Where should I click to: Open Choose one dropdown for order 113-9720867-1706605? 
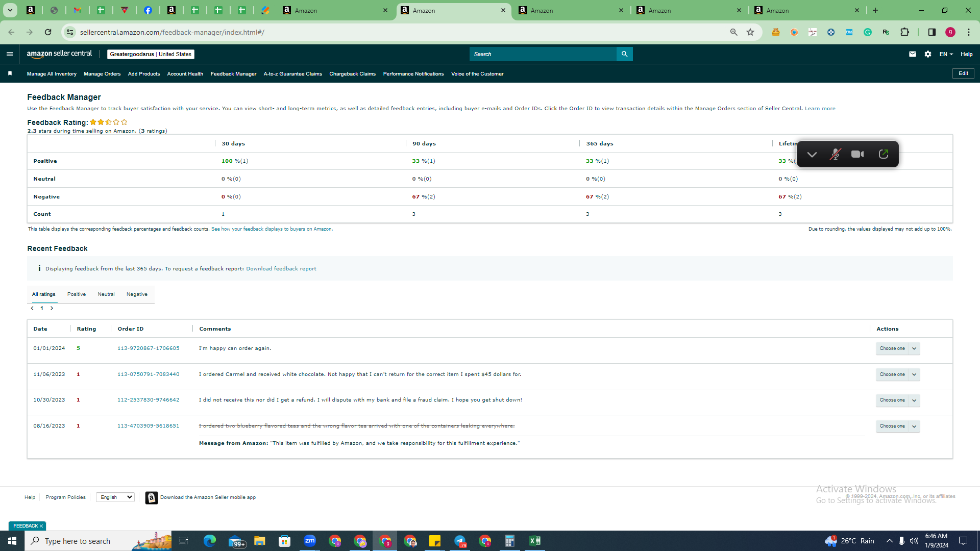898,348
